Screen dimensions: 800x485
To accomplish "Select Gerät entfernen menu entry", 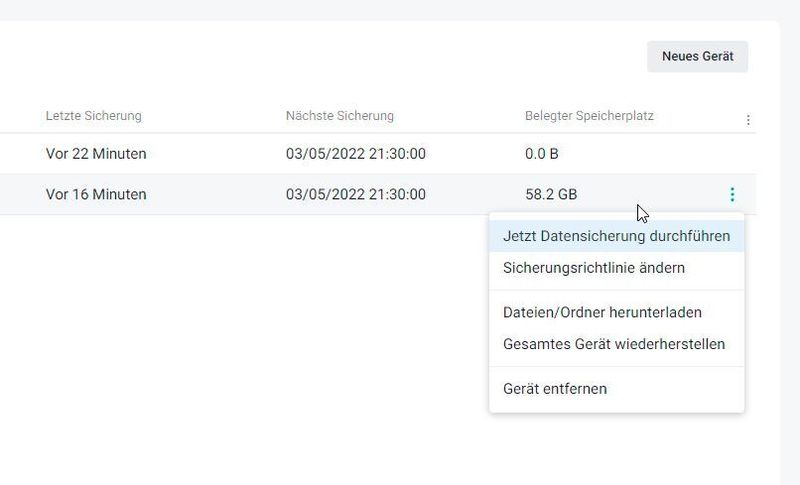I will (555, 388).
